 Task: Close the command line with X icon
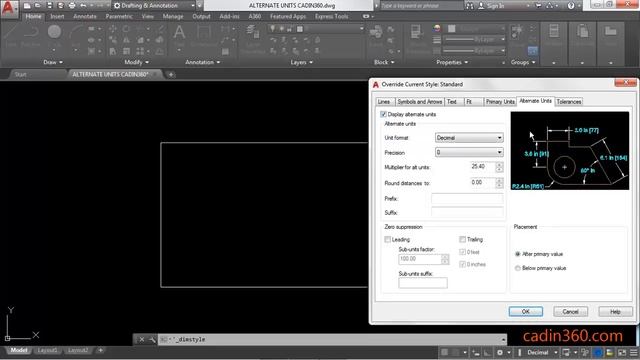pyautogui.click(x=141, y=339)
